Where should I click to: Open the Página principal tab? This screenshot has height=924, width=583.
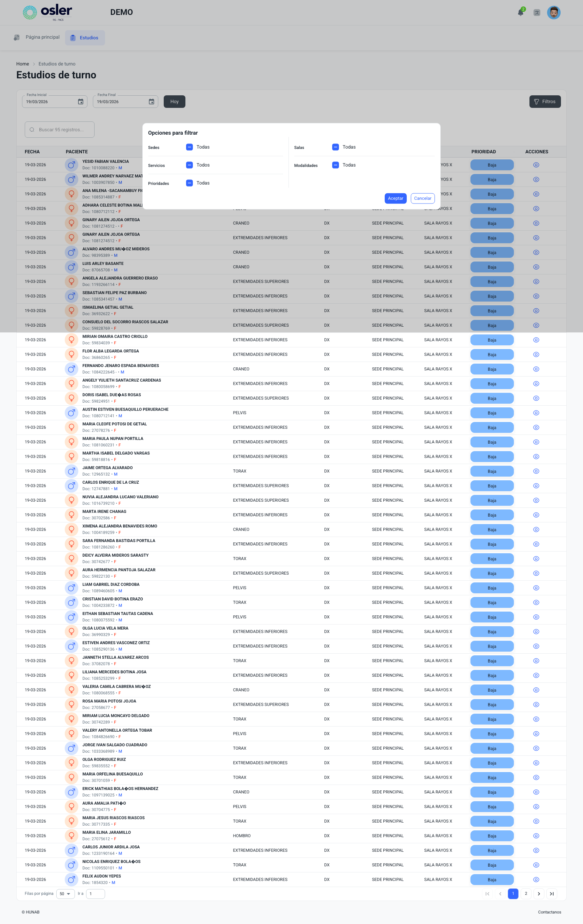[37, 37]
